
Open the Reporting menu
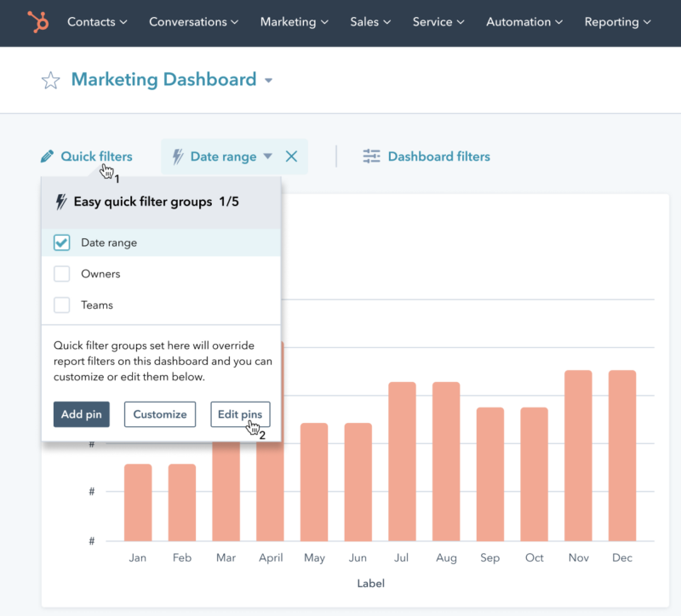click(x=617, y=22)
